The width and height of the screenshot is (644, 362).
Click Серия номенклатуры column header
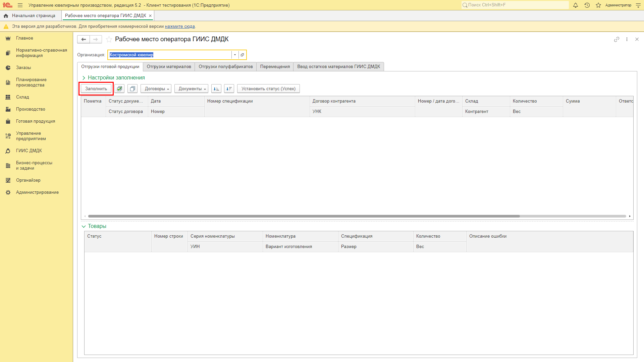[x=225, y=236]
